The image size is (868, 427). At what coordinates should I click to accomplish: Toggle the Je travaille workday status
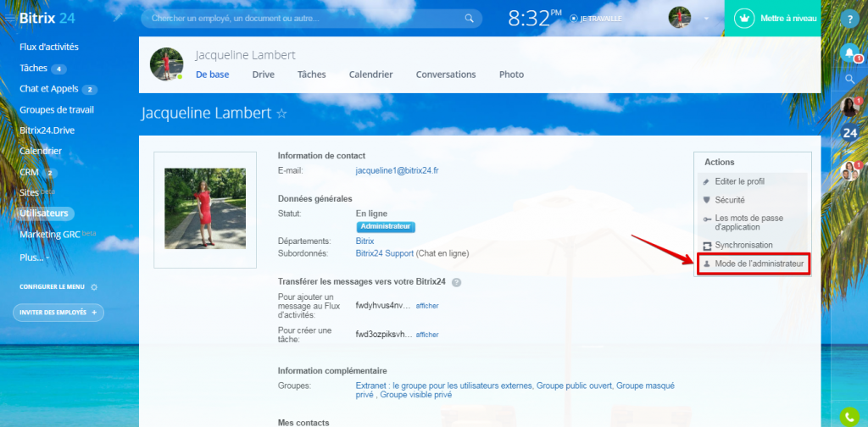click(596, 19)
